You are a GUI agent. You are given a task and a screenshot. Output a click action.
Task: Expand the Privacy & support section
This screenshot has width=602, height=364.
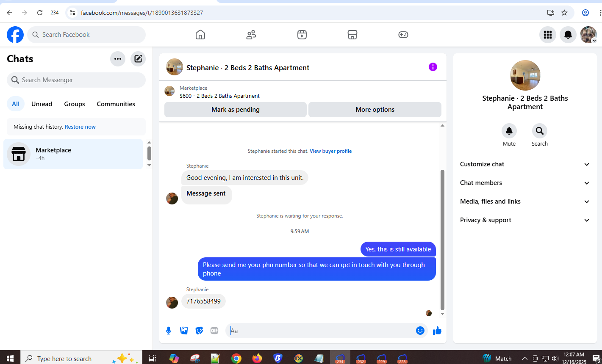tap(525, 220)
